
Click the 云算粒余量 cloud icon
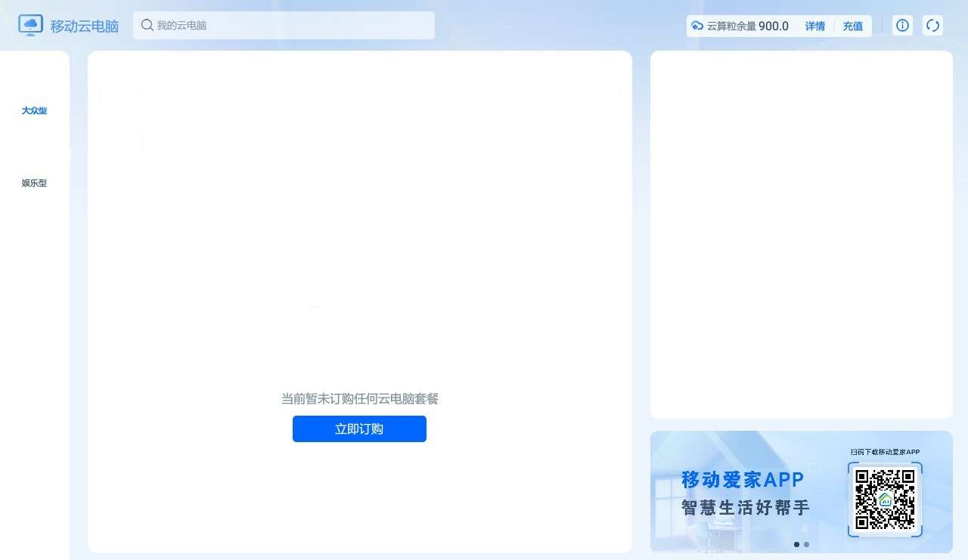tap(697, 26)
